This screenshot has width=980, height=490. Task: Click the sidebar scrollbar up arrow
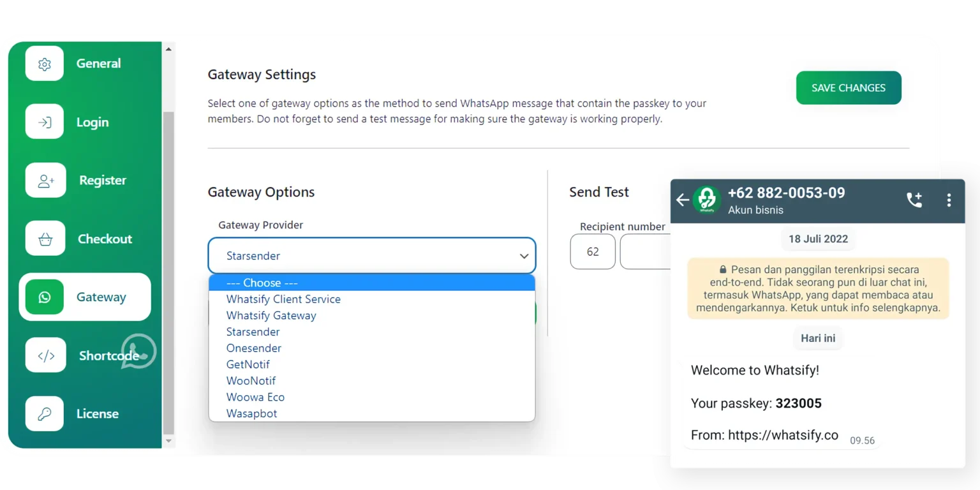(168, 49)
